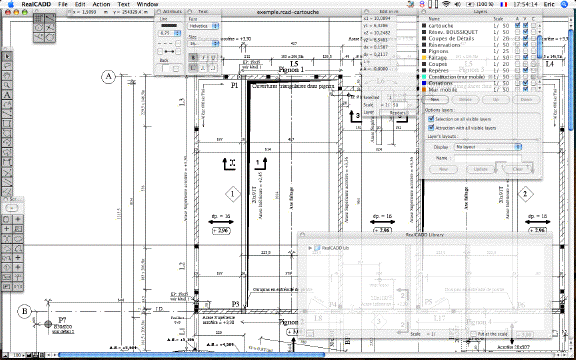Click the horizontal scrollbar at window bottom
Screen dimensions: 576x360
point(191,355)
